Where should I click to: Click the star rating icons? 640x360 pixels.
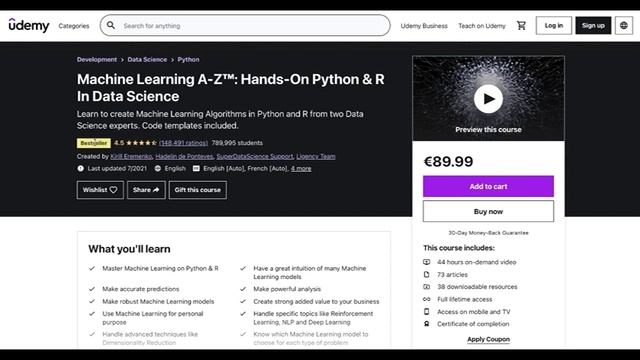point(142,143)
